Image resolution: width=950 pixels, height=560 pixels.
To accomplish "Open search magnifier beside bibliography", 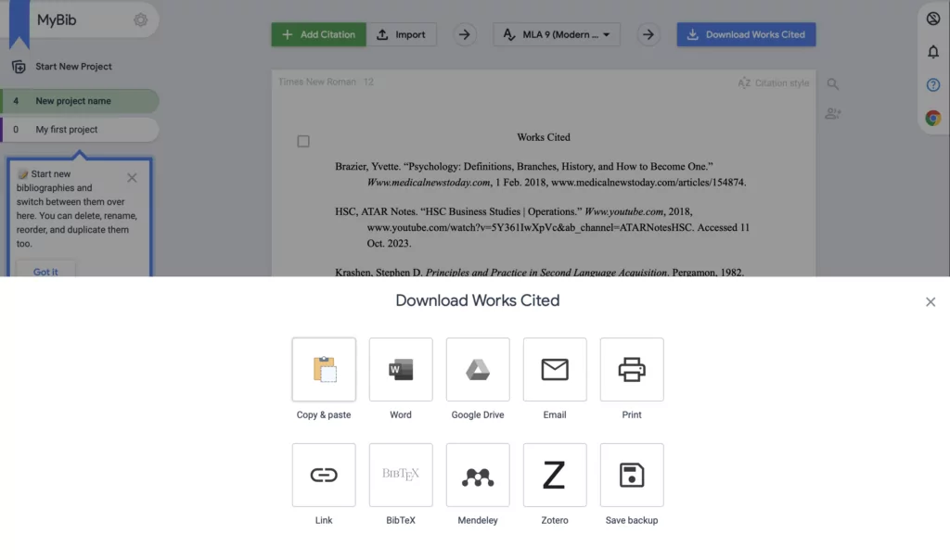I will pos(833,83).
